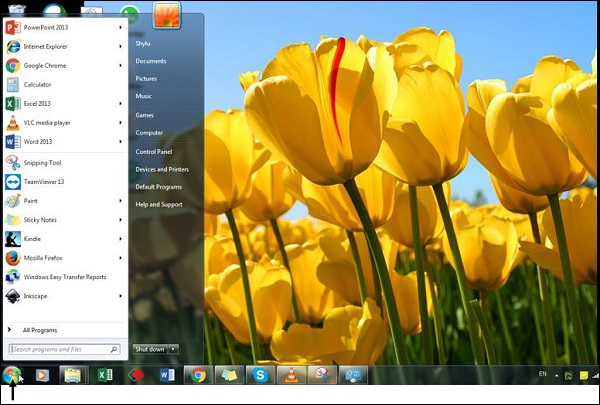Expand PowerPoint 2013 jump list arrow
Viewport: 600px width, 405px height.
point(121,28)
